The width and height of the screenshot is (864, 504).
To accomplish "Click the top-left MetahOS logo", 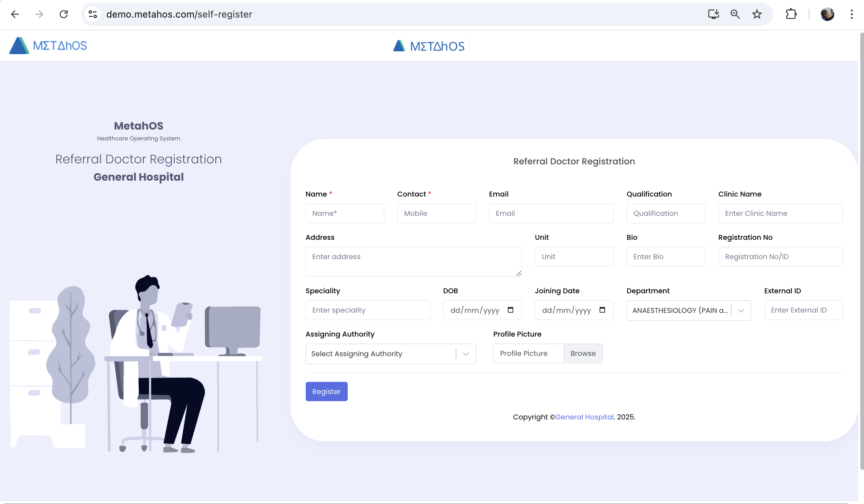I will 48,46.
